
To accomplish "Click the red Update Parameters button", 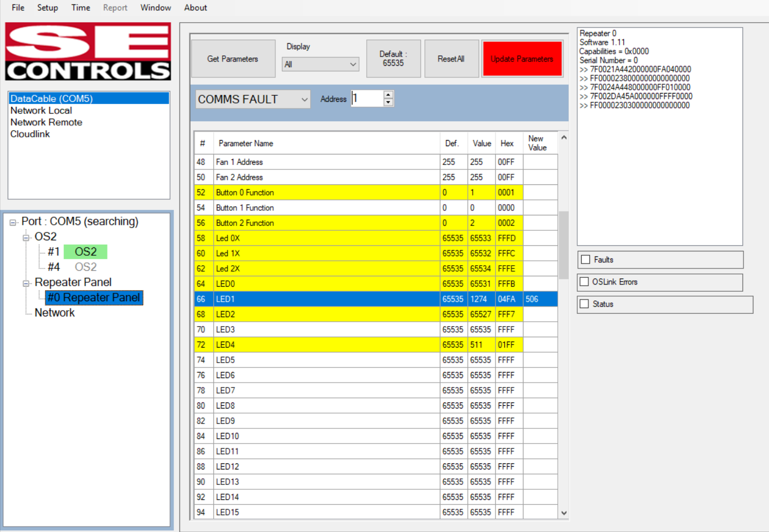I will tap(522, 59).
